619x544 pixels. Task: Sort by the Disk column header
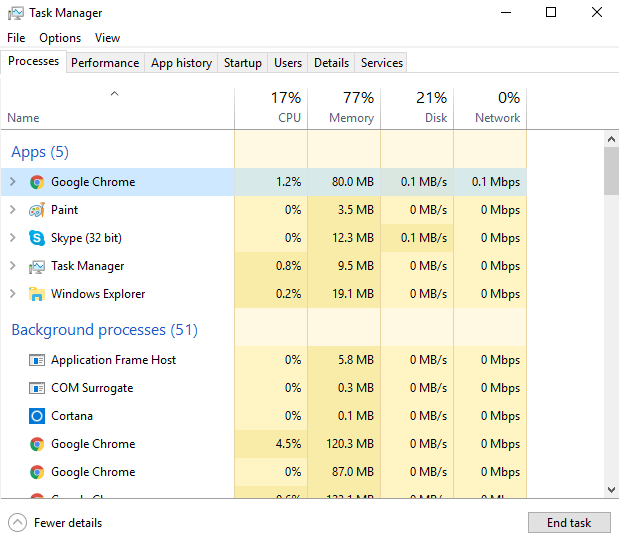point(417,108)
